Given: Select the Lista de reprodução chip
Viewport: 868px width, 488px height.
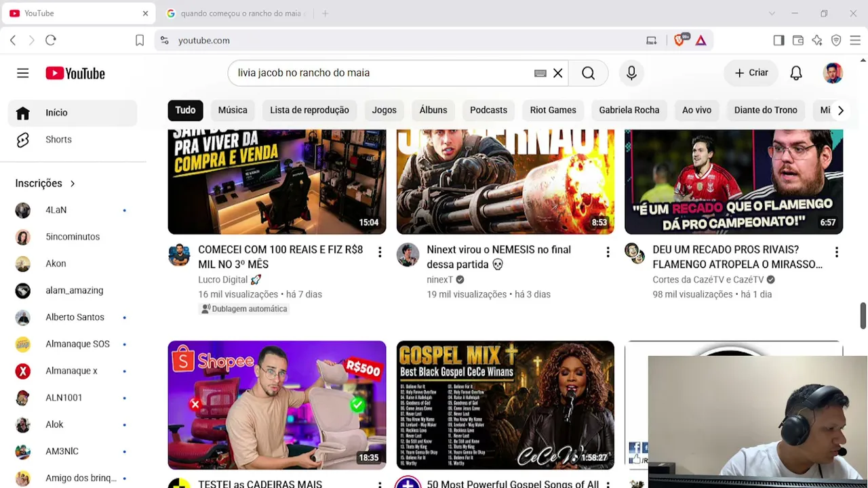Looking at the screenshot, I should pyautogui.click(x=309, y=110).
